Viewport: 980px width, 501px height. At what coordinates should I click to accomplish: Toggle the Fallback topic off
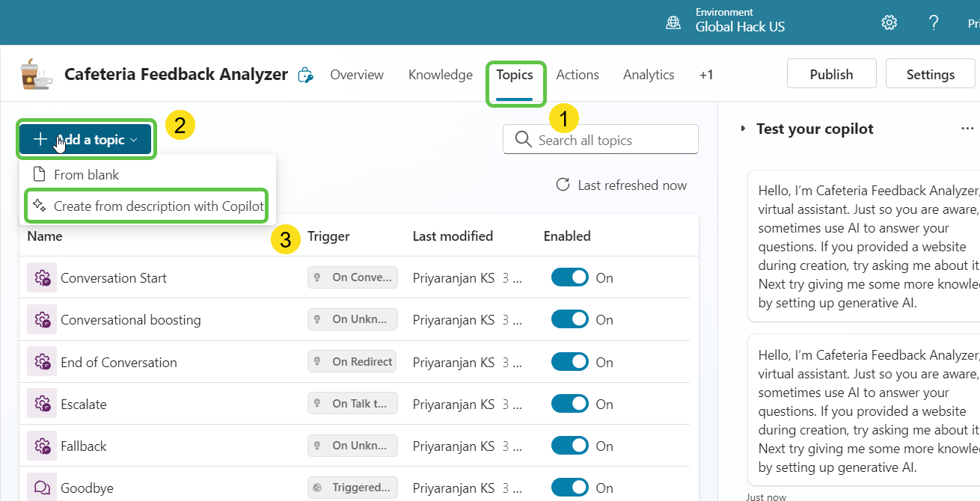(570, 445)
